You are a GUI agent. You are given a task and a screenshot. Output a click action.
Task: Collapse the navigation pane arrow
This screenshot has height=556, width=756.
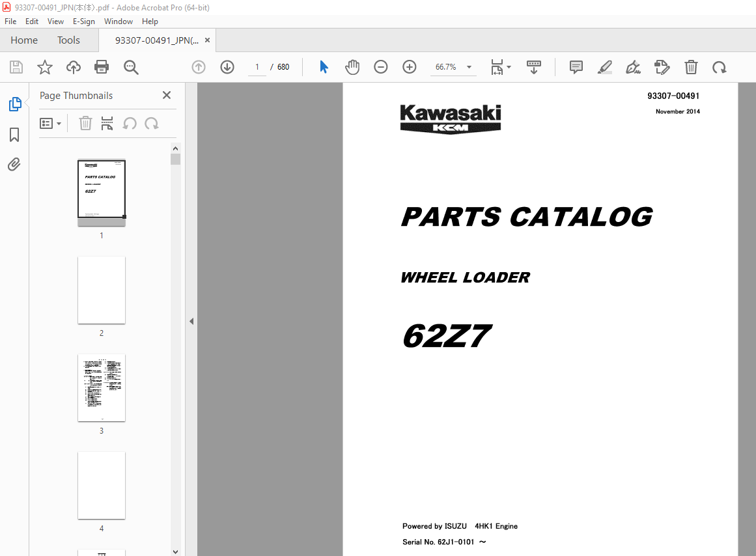(x=191, y=321)
